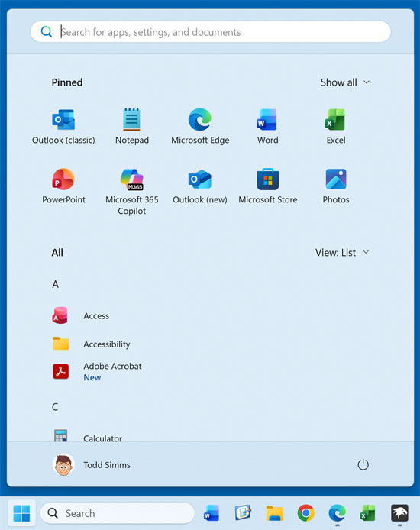Open Todd Simms account options

click(92, 465)
